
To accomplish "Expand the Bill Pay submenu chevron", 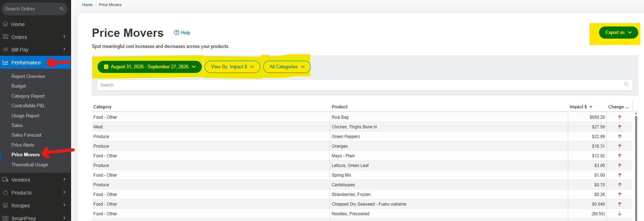I will point(64,49).
